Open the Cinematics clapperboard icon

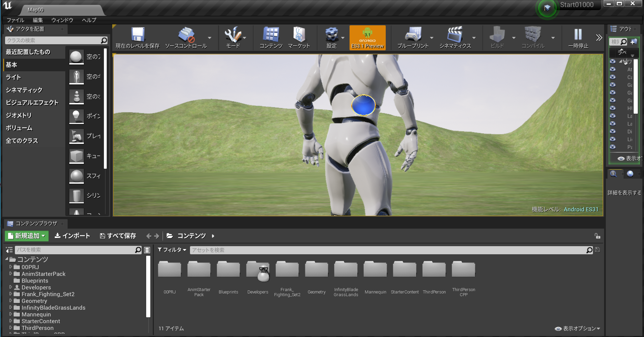point(455,34)
